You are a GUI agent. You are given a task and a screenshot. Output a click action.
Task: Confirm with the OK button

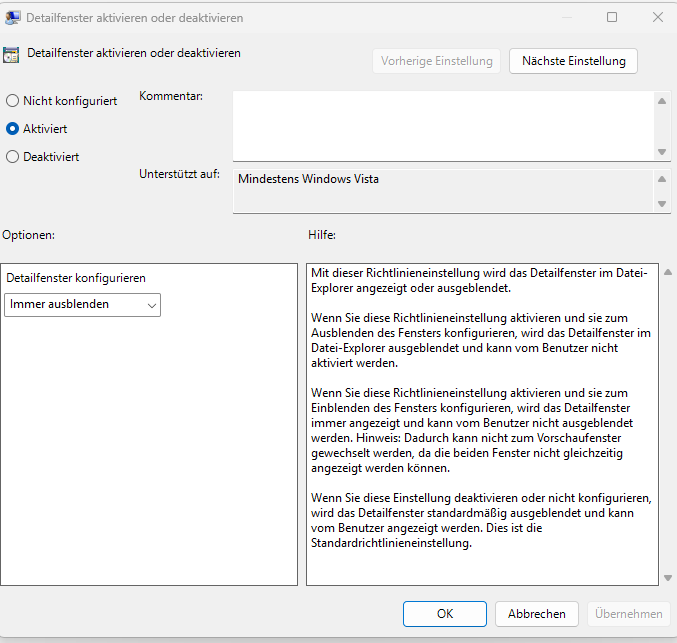pyautogui.click(x=445, y=614)
